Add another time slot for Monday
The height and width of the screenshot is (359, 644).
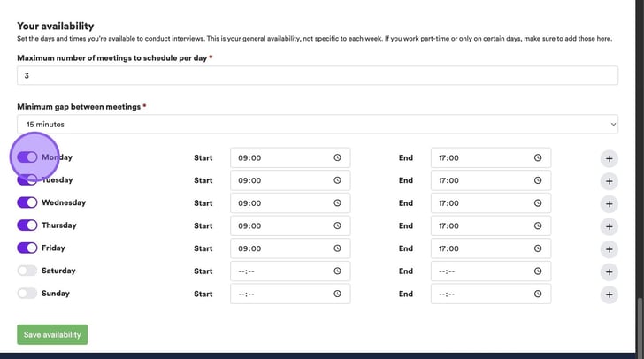tap(609, 158)
